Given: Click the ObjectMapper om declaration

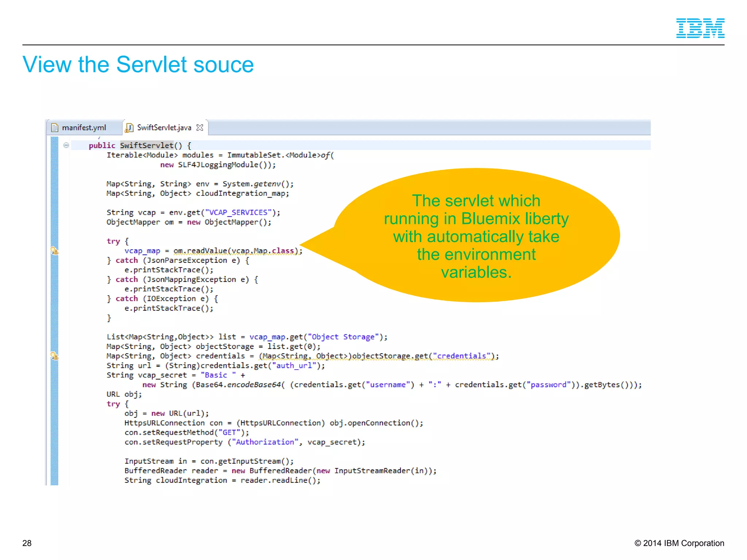Looking at the screenshot, I should point(189,222).
